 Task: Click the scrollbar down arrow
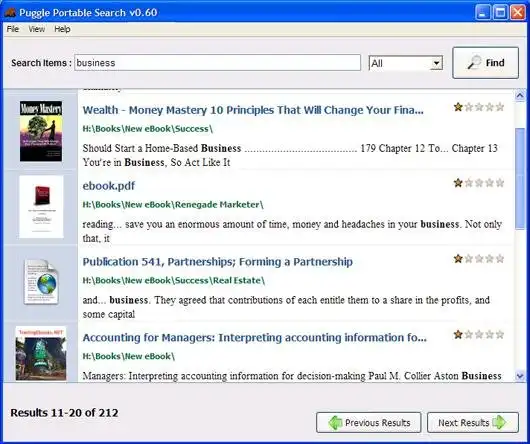pyautogui.click(x=520, y=375)
